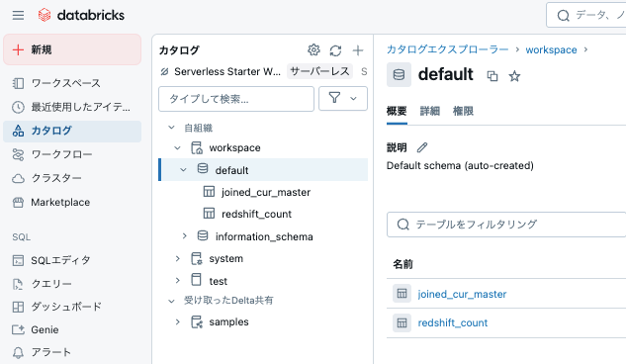Viewport: 626px width, 364px height.
Task: Open the catalog filter dropdown
Action: tap(343, 98)
